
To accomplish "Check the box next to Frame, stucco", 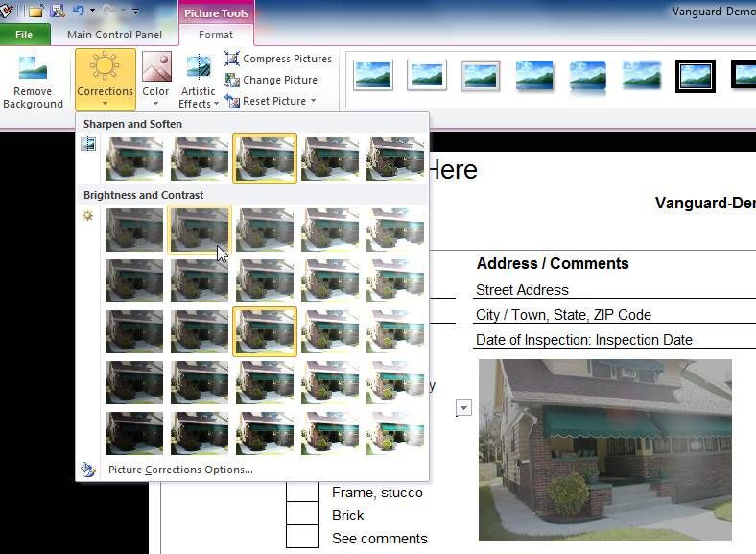I will point(301,493).
